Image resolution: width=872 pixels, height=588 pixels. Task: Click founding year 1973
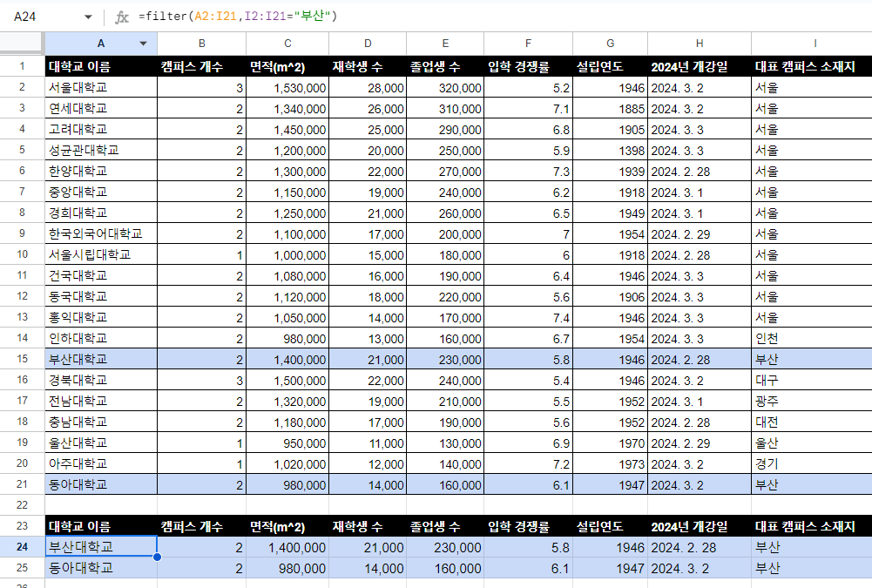610,463
